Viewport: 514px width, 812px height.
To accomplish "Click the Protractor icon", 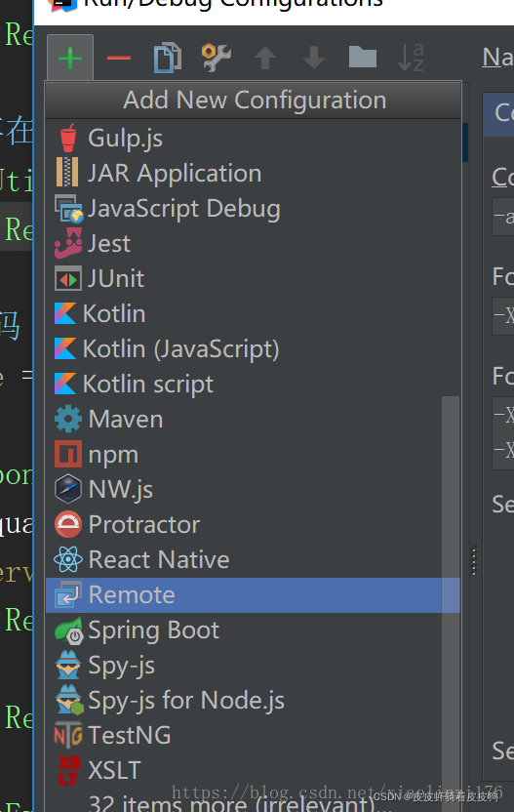I will pos(68,525).
